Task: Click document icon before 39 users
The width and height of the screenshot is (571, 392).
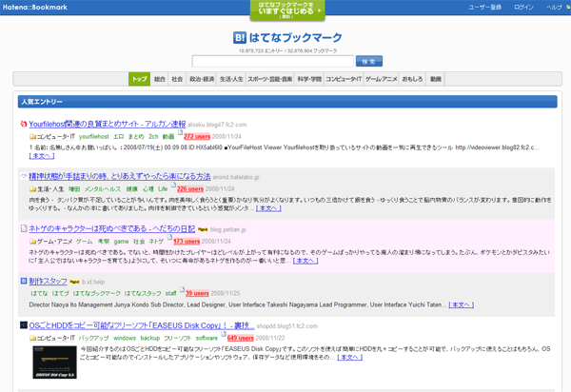Action: 182,290
